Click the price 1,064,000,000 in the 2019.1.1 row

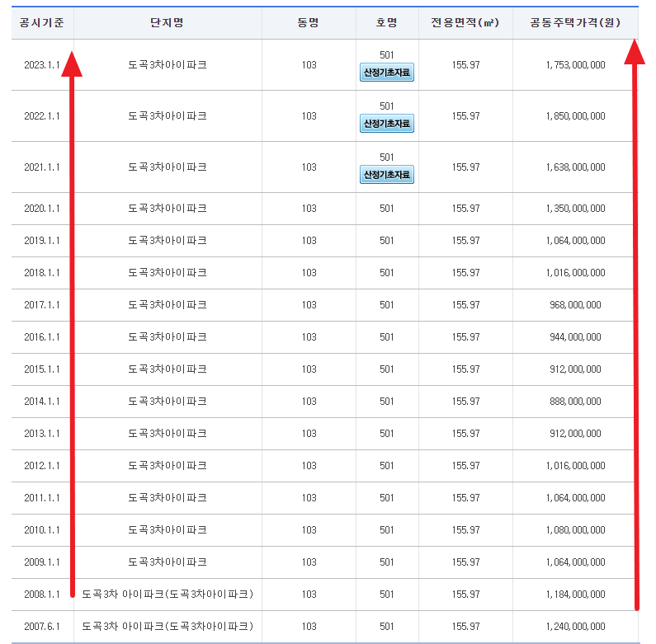coord(576,241)
